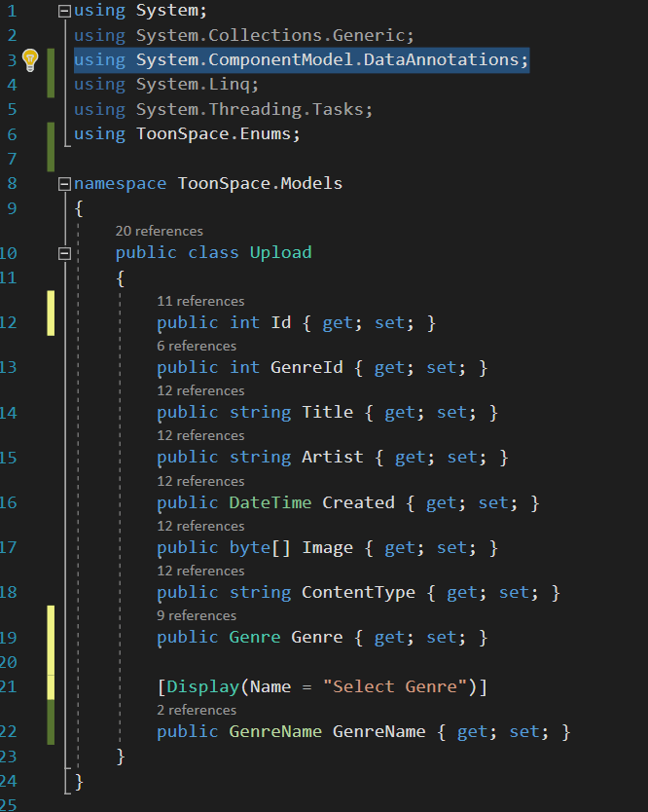Open the "12 references" link above ContentType
This screenshot has height=812, width=648.
(200, 571)
